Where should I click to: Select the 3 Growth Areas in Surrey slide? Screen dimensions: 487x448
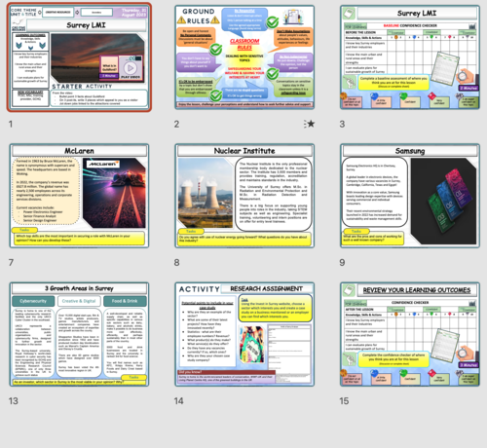pos(79,334)
